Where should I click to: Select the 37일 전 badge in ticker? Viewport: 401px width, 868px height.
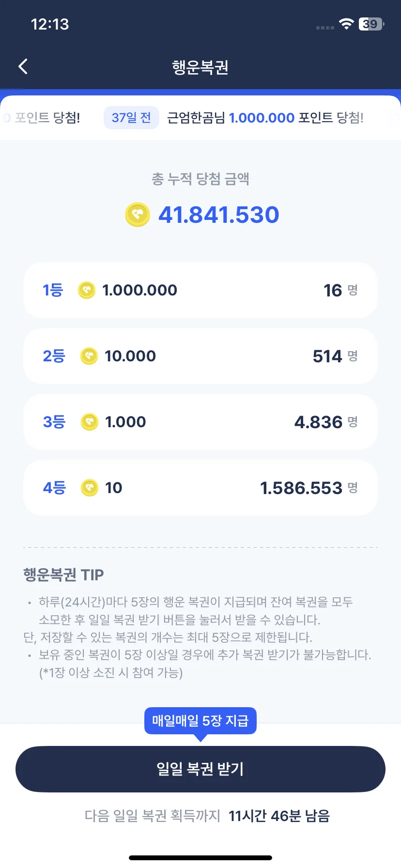click(x=131, y=118)
